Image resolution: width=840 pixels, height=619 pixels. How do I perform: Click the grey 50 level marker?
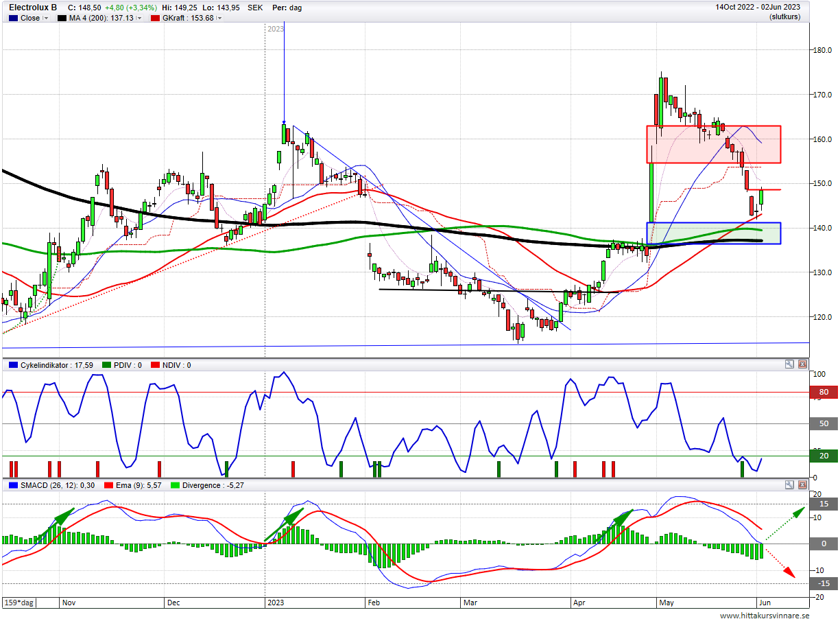(824, 424)
